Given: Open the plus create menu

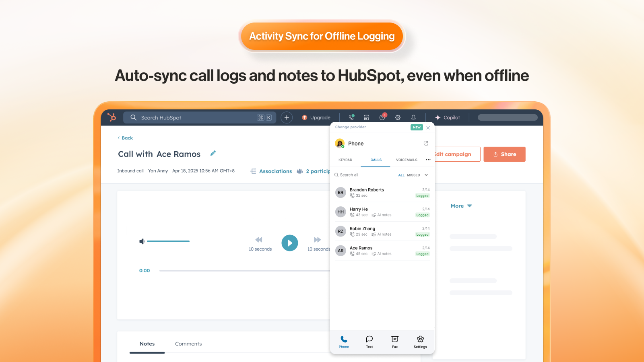Looking at the screenshot, I should click(x=287, y=117).
